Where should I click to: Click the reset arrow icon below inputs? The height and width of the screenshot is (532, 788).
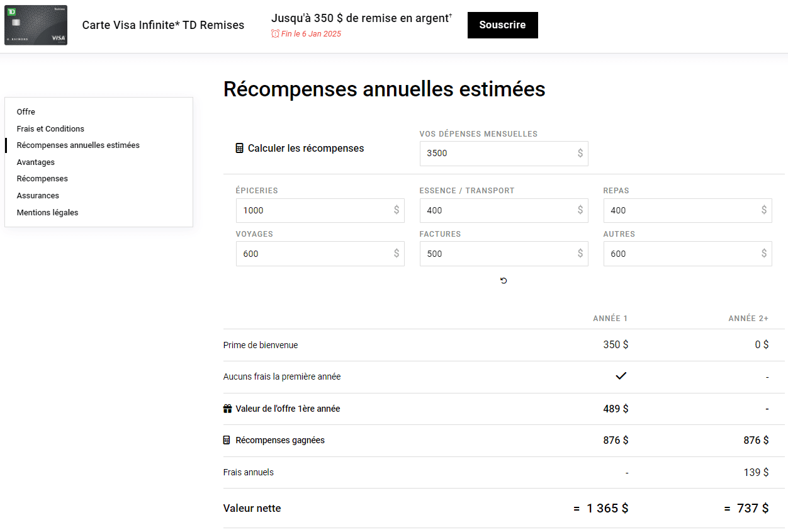click(x=504, y=281)
